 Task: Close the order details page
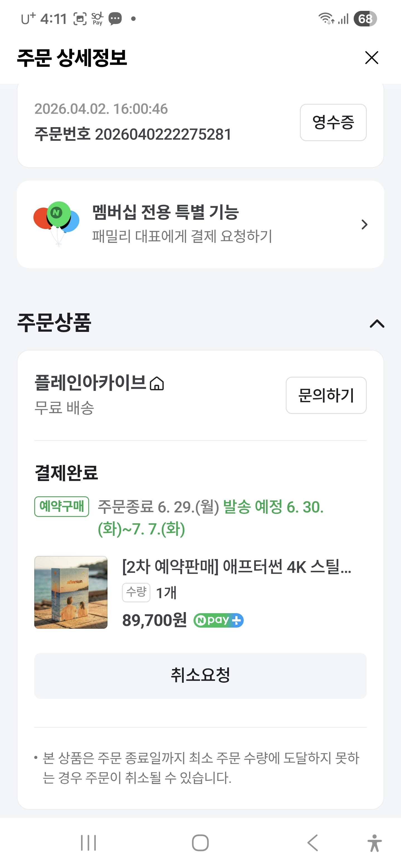click(x=371, y=58)
